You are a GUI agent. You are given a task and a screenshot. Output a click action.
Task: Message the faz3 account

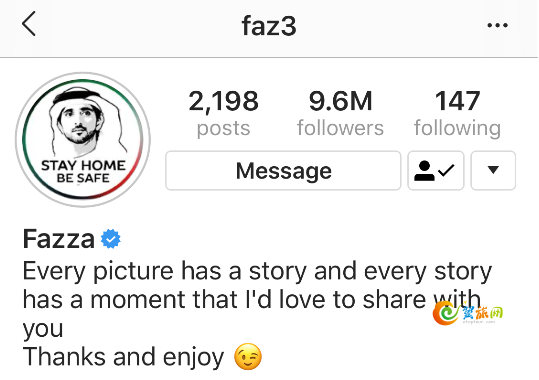click(x=283, y=170)
